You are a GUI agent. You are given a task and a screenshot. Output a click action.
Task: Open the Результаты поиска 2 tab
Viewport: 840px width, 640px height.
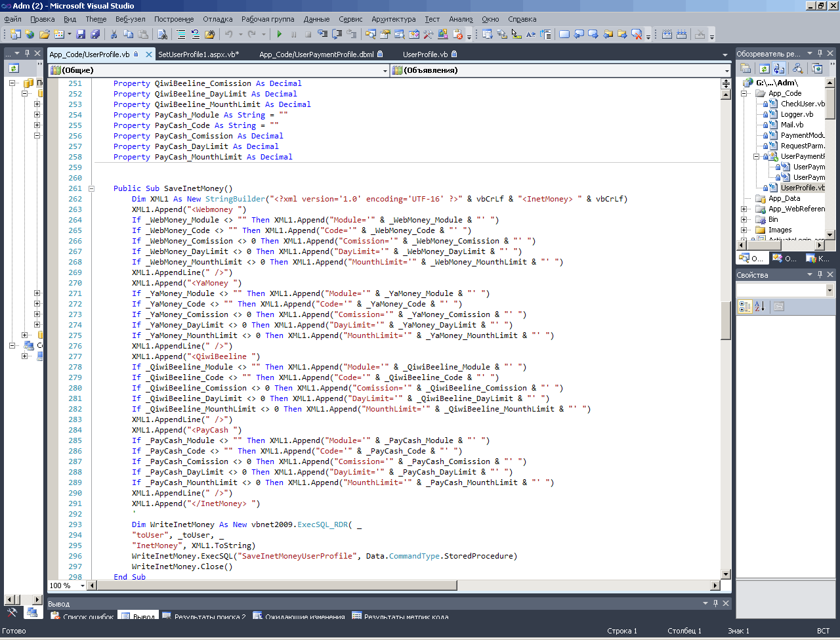coord(204,616)
